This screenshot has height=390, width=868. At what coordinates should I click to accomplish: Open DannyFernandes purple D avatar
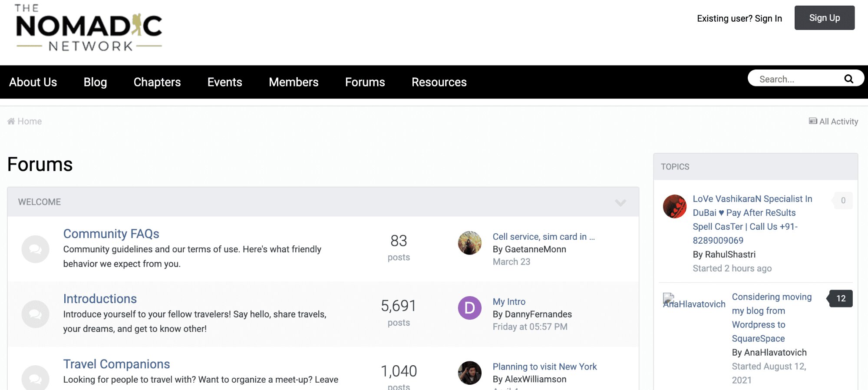click(469, 308)
